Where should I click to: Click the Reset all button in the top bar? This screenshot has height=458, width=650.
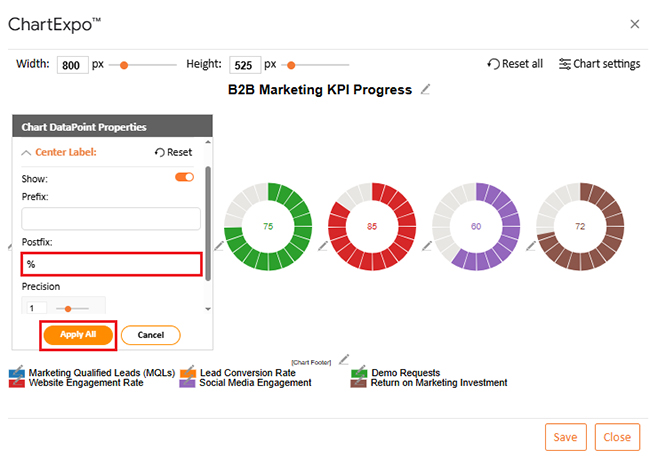[x=515, y=64]
